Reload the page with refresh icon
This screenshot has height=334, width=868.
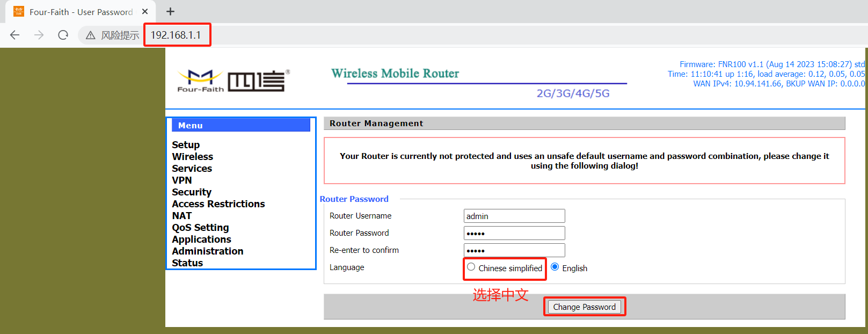63,35
